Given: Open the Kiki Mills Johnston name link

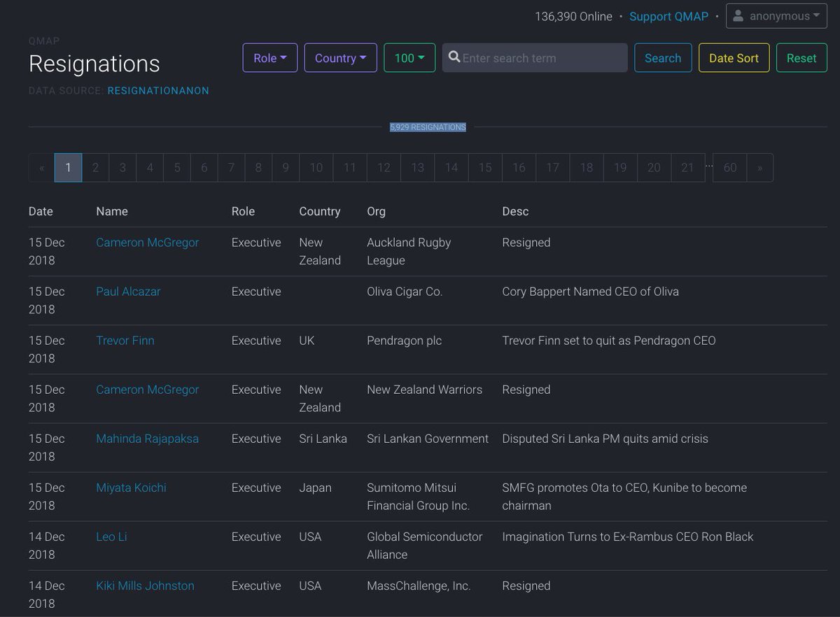Looking at the screenshot, I should (145, 586).
